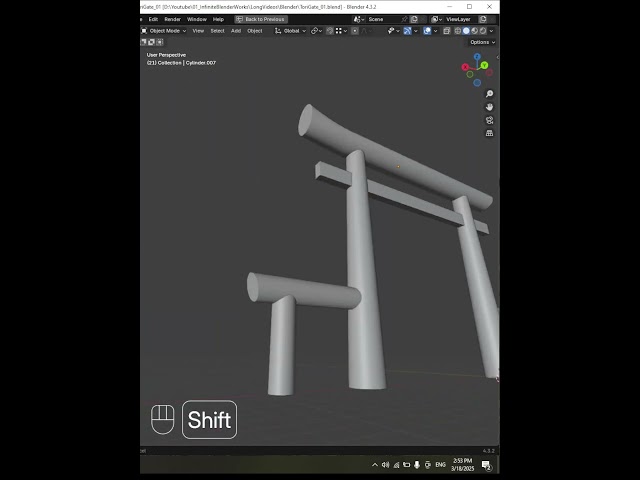This screenshot has width=640, height=480.
Task: Click the 'User Perspective' viewport label
Action: pos(166,55)
